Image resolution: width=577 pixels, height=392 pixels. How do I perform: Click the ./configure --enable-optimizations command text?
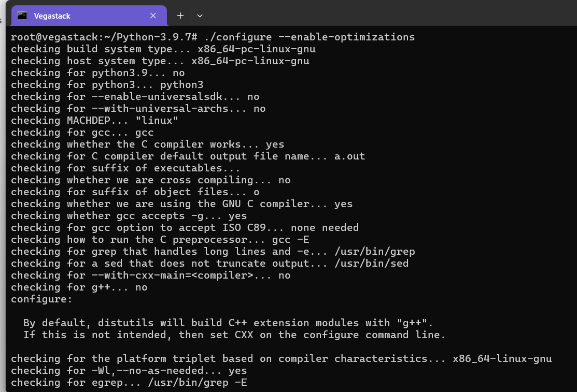(x=309, y=37)
